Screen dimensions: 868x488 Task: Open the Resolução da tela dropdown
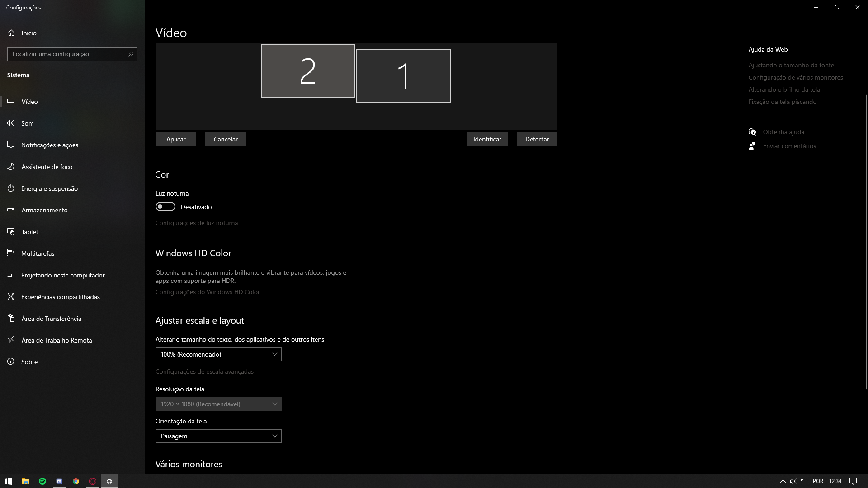218,404
